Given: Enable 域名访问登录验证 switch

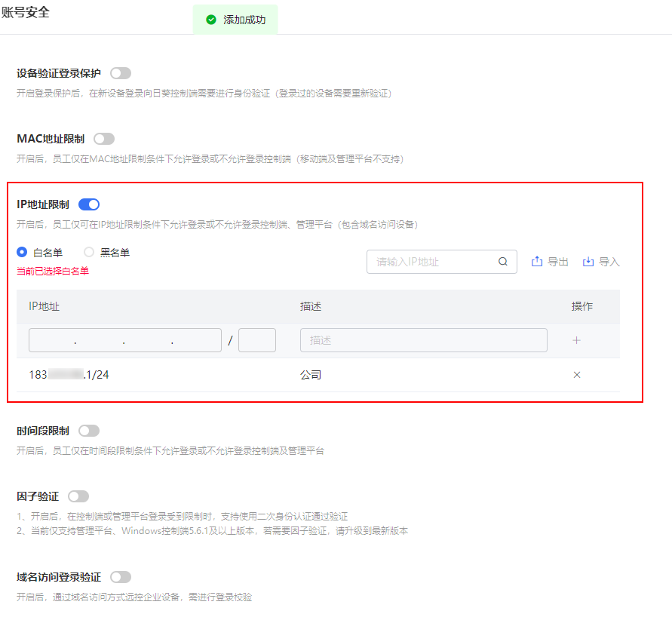Looking at the screenshot, I should coord(121,577).
